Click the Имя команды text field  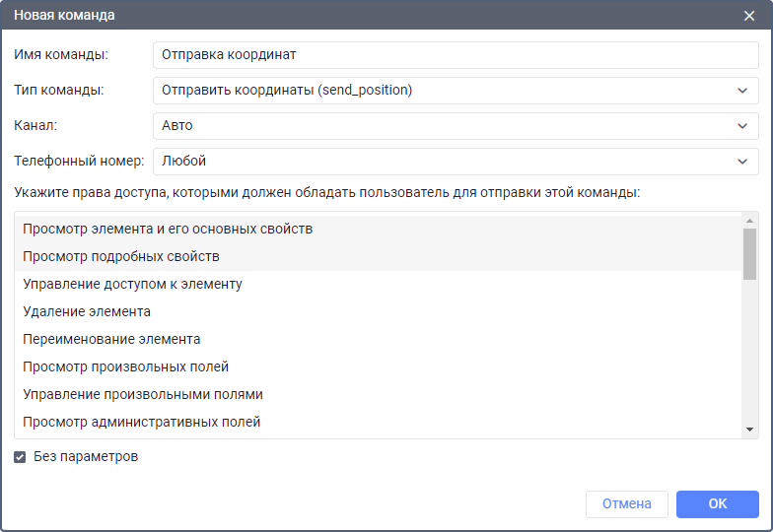coord(456,55)
